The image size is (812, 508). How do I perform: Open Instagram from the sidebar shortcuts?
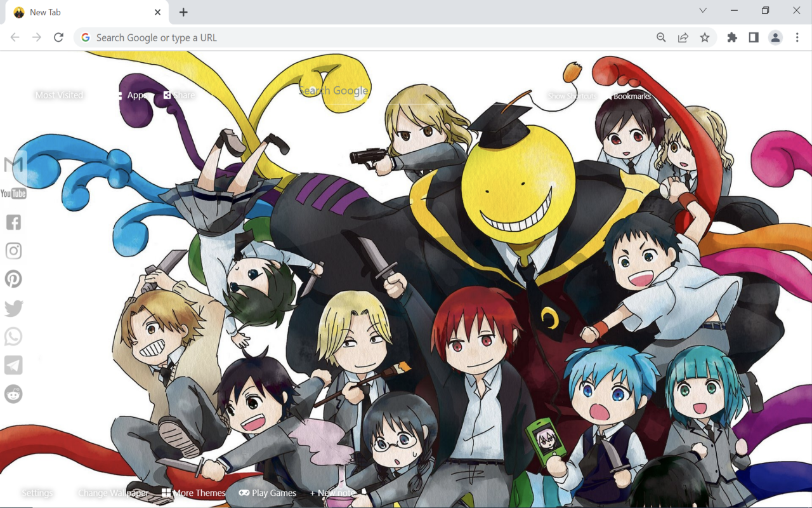[x=13, y=251]
